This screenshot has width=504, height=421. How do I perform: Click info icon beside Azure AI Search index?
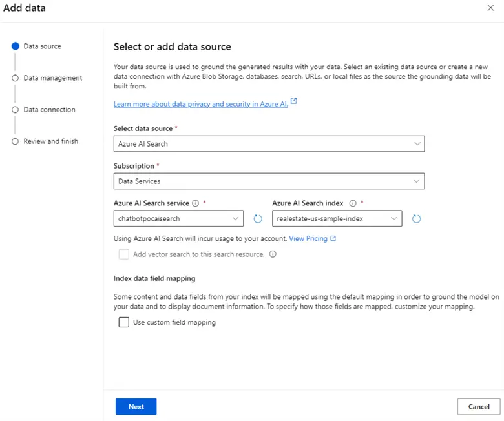353,203
